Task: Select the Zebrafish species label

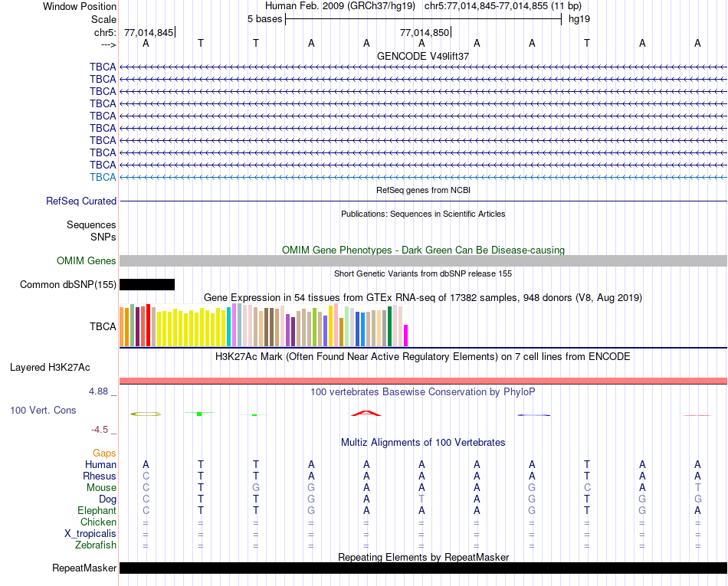Action: tap(96, 545)
